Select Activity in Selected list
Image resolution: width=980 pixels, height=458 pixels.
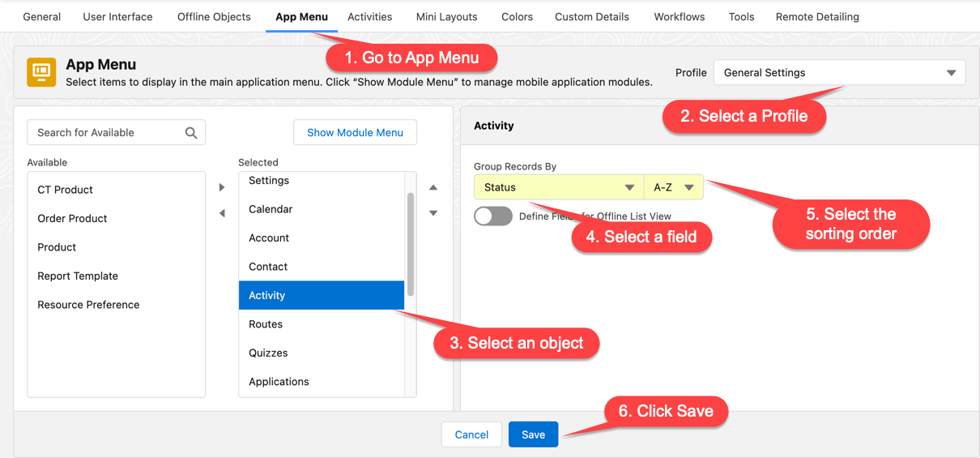322,296
